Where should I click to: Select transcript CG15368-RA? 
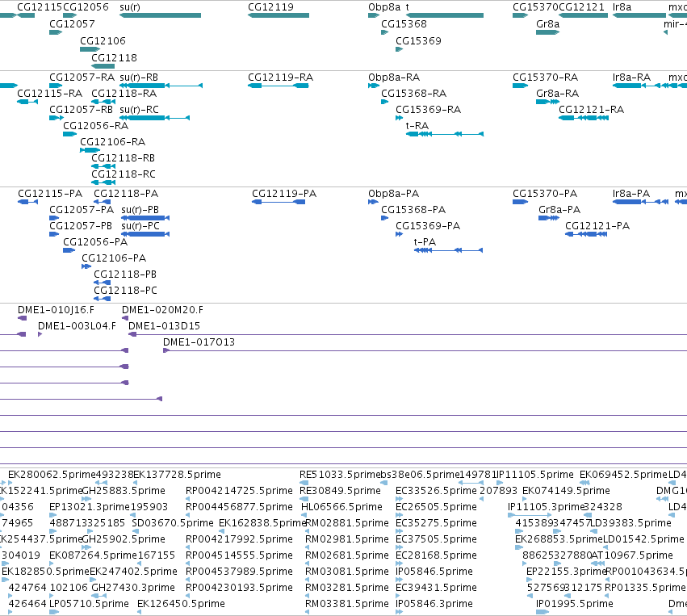[x=413, y=94]
